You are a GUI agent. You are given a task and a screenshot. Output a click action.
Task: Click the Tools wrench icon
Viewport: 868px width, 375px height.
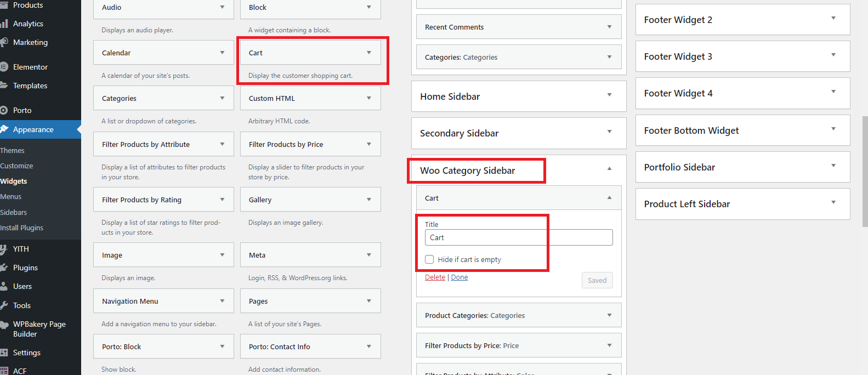[x=4, y=305]
